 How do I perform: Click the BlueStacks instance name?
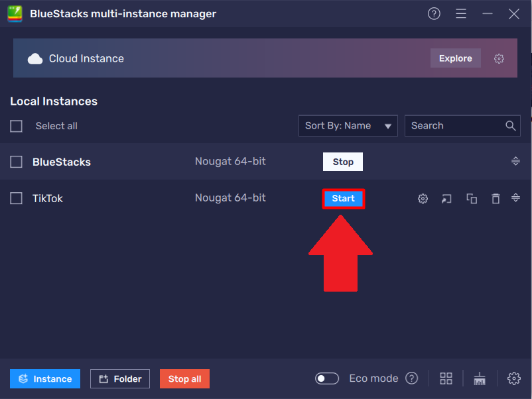click(x=62, y=162)
